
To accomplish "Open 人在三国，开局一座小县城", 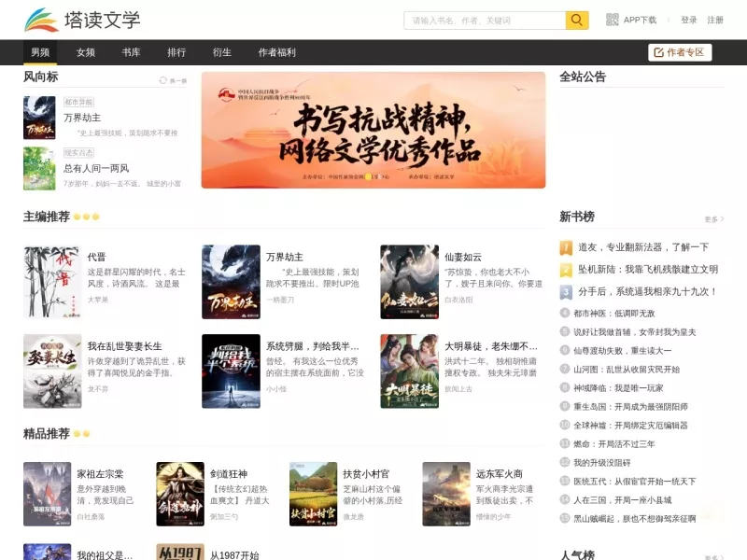I will (x=623, y=500).
